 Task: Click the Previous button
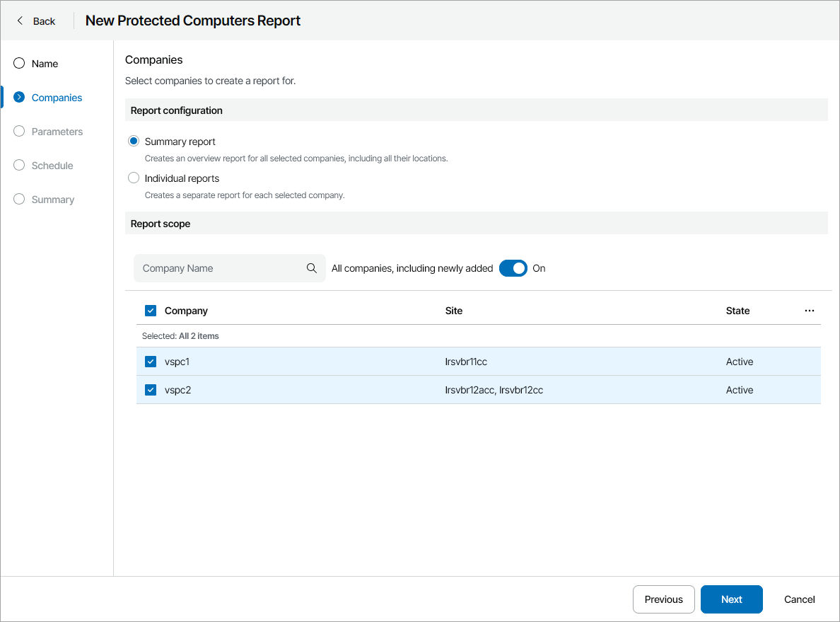coord(663,599)
